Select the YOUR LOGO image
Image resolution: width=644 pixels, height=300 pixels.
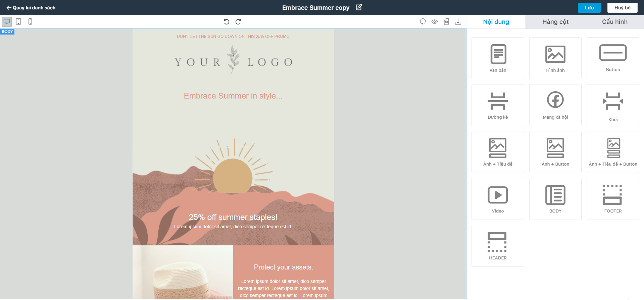pos(233,60)
